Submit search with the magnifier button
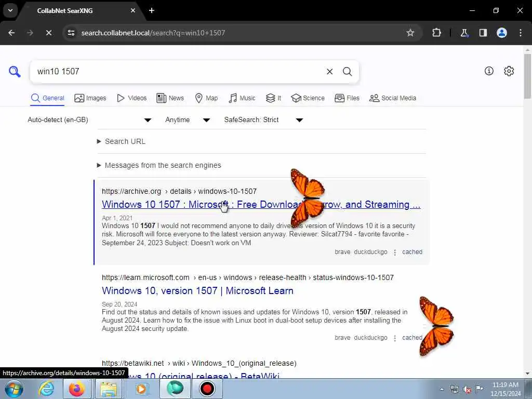 coord(347,72)
